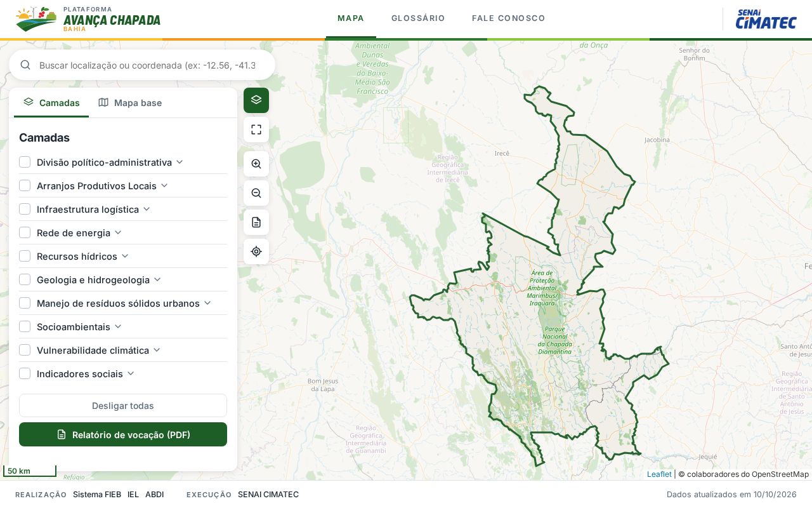Enable Geologia e hidrogeologia layer
Image resolution: width=812 pixels, height=508 pixels.
pos(25,279)
